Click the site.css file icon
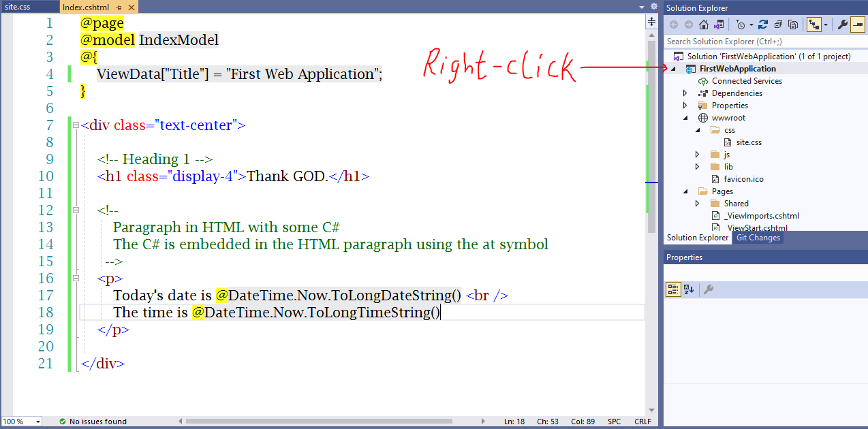 pyautogui.click(x=728, y=142)
